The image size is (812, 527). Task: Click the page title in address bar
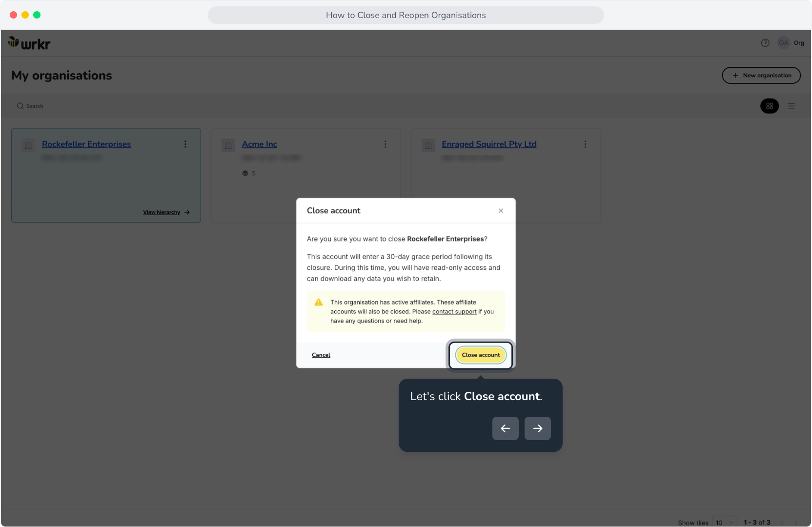click(x=406, y=15)
